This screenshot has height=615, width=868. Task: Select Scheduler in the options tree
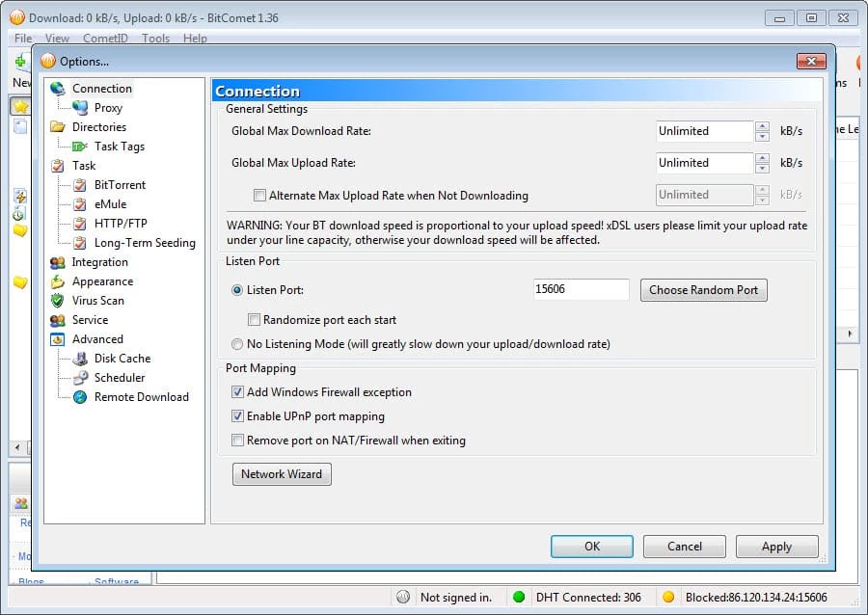coord(120,378)
